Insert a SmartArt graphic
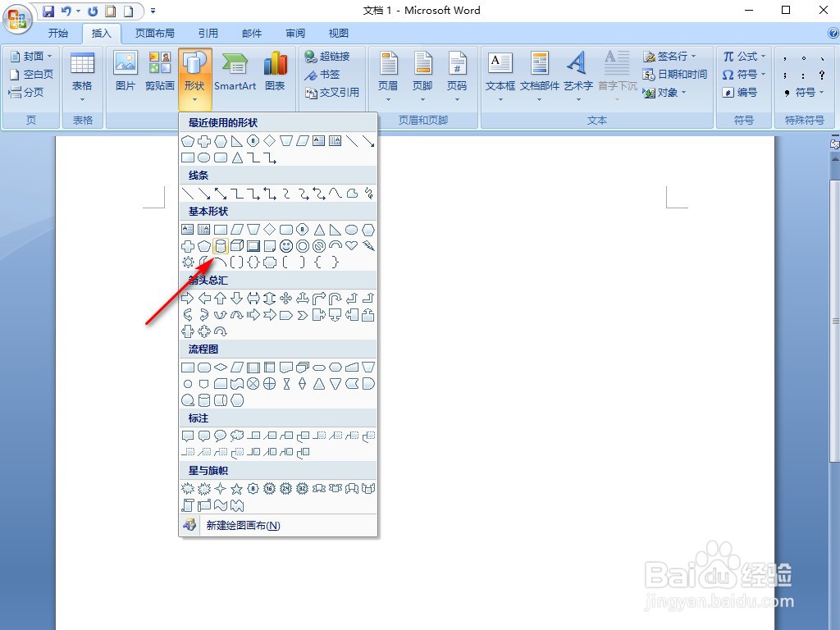840x630 pixels. (x=235, y=72)
